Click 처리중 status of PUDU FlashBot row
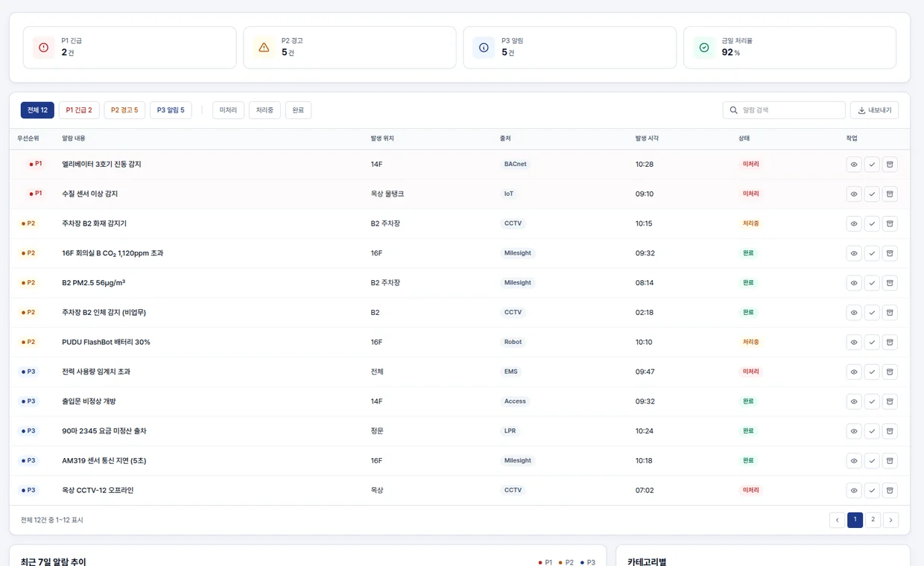Screen dimensions: 924x566 tap(750, 342)
